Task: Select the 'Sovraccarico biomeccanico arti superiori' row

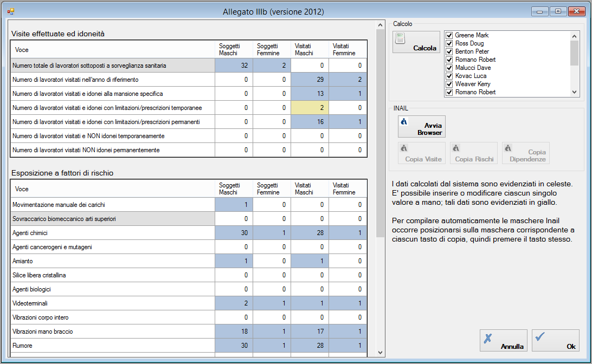Action: point(189,219)
